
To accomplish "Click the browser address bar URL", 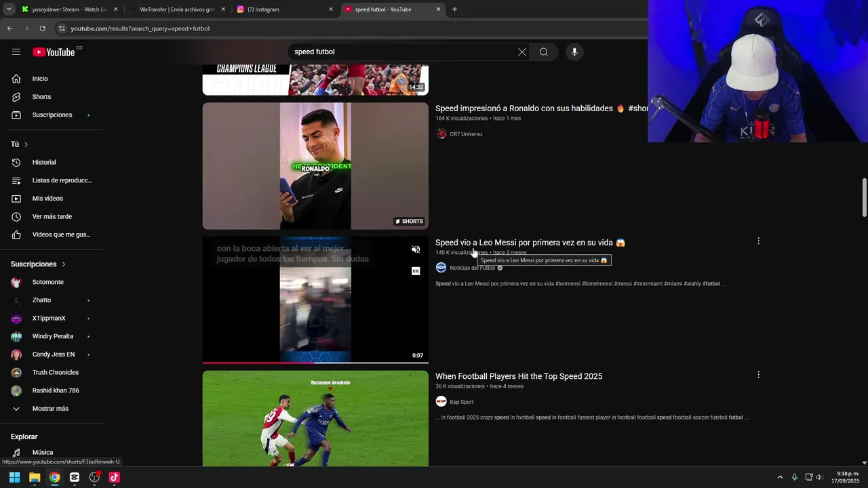I will 140,28.
